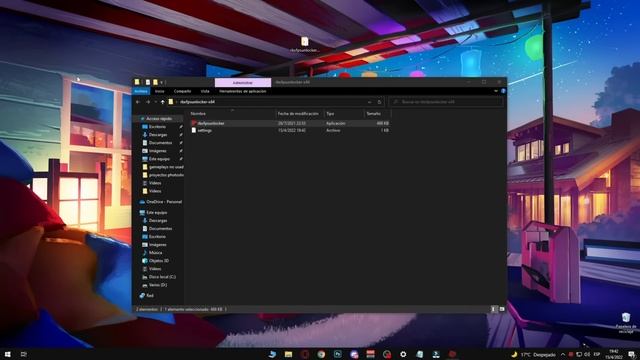Select dlefpsunlocker file icon on desktop
The width and height of the screenshot is (640, 360).
(304, 44)
